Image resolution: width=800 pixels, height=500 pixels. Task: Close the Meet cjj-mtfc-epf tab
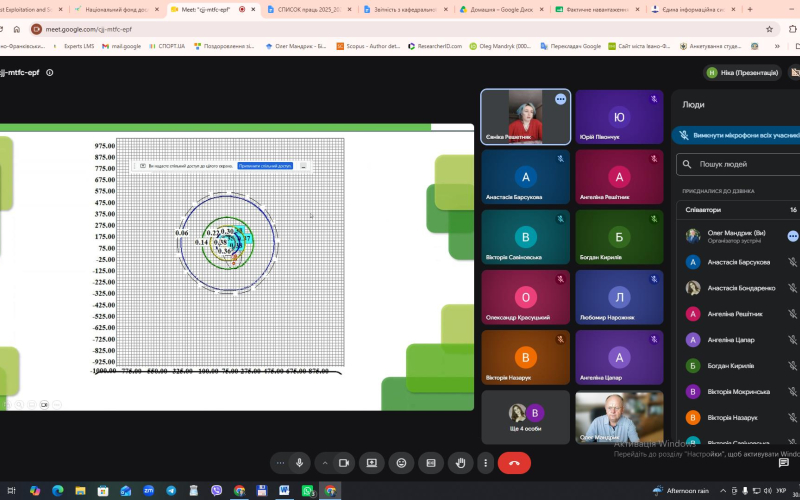(253, 9)
